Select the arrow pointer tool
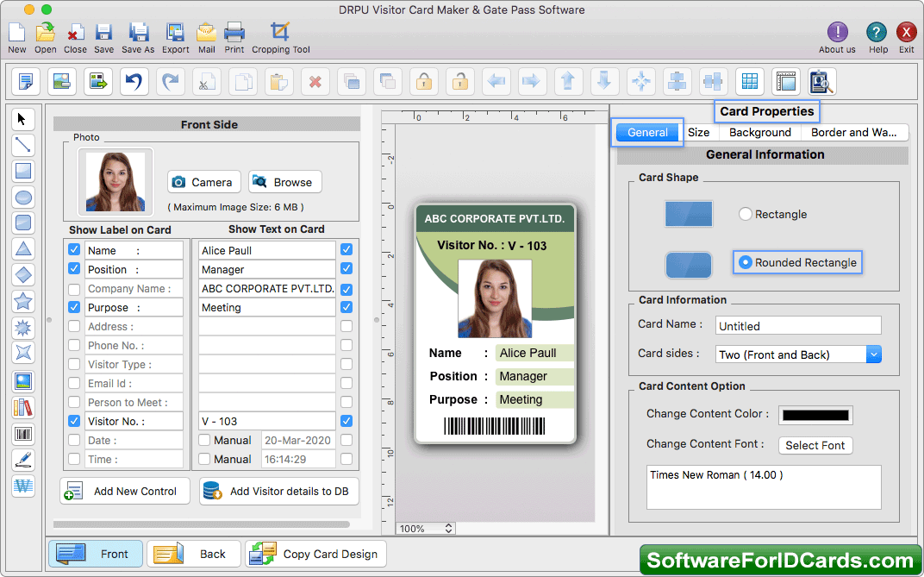Screen dimensions: 924x577 23,120
